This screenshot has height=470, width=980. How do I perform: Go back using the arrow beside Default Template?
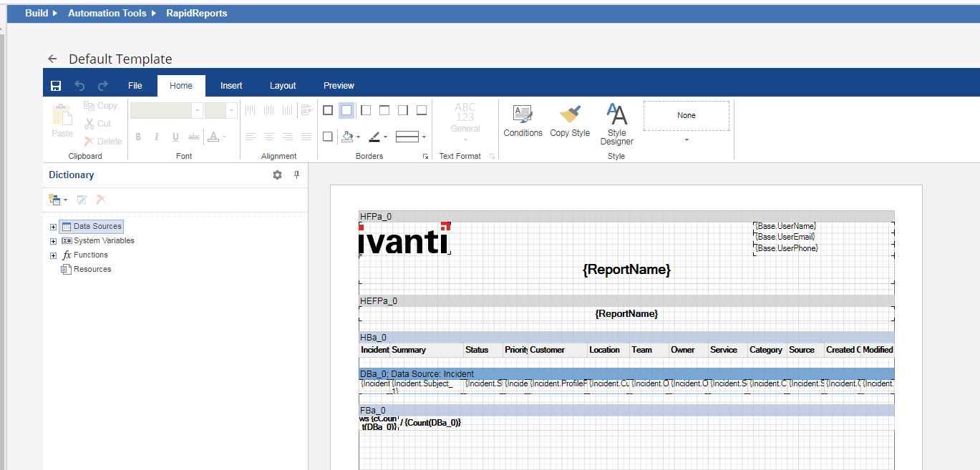tap(52, 59)
